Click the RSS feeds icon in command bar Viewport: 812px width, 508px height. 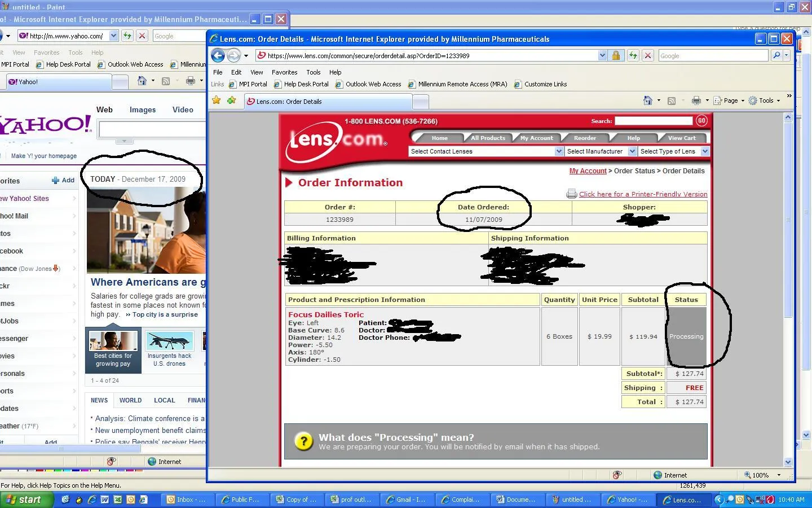(x=672, y=100)
